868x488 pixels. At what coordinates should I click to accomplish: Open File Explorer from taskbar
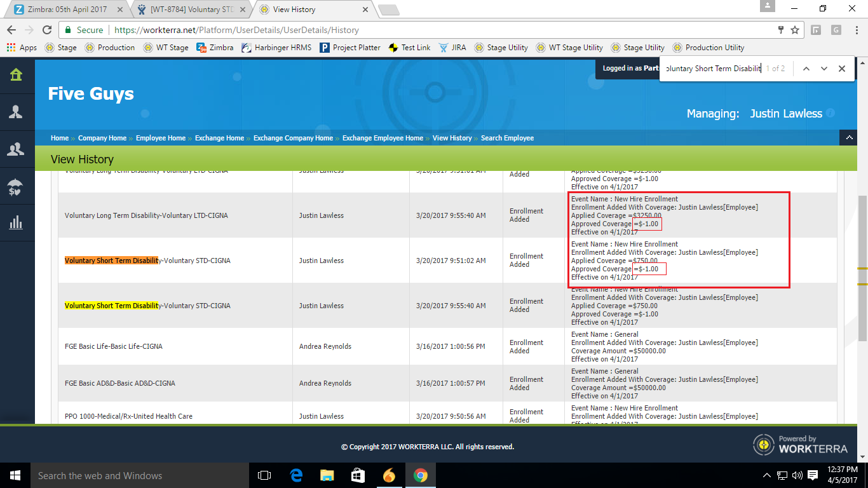[327, 475]
